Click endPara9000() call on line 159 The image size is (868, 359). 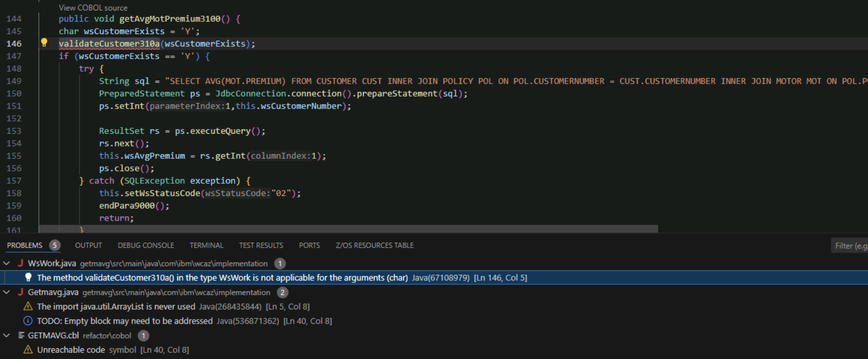click(134, 206)
